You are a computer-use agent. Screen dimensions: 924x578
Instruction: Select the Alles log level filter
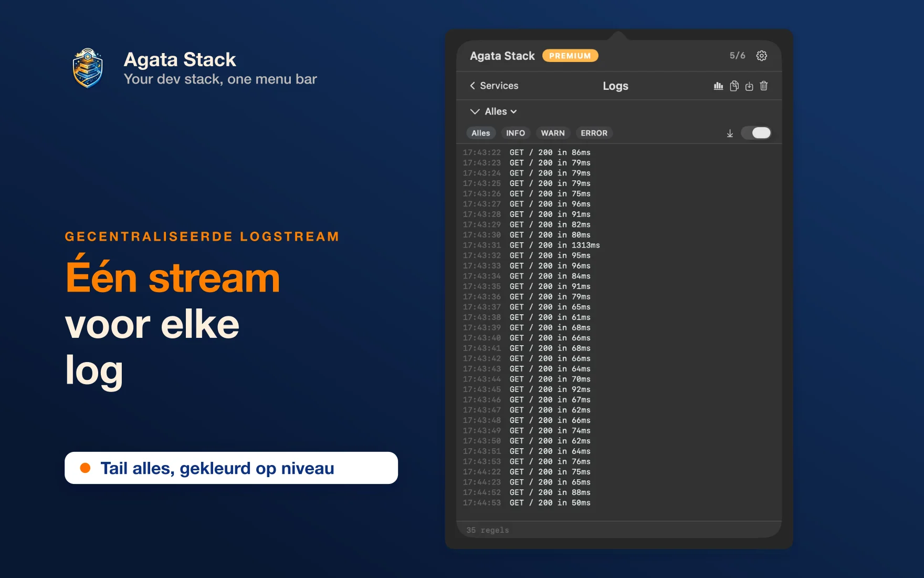[x=480, y=133]
